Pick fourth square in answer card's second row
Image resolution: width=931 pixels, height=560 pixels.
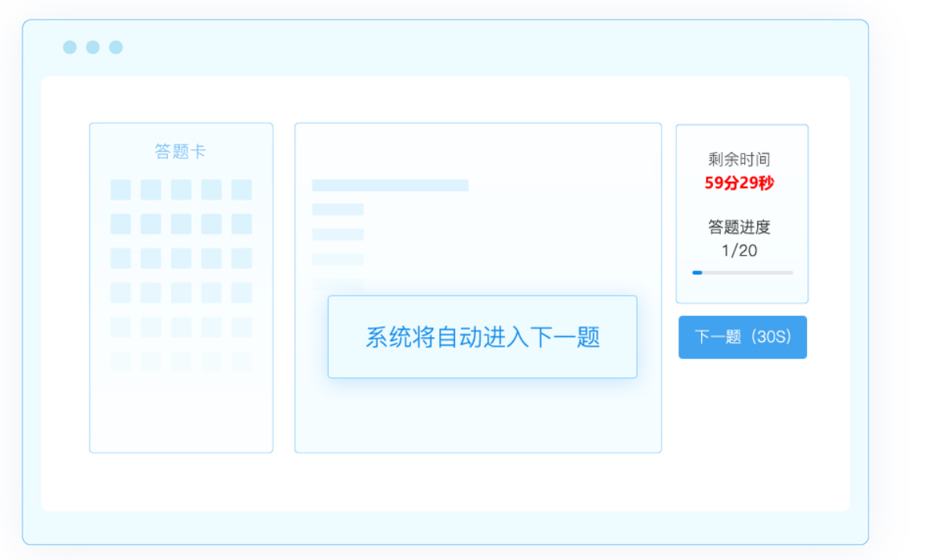tap(211, 224)
